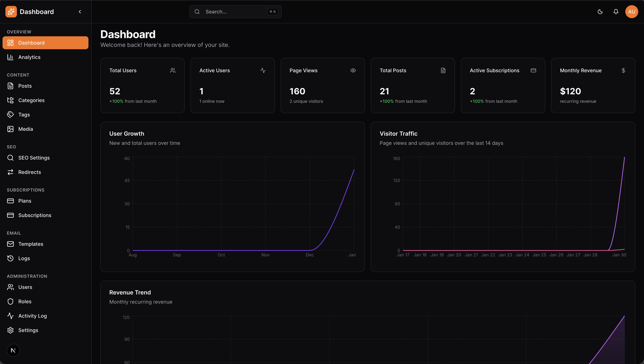Click the Dec label on User Growth axis
The image size is (644, 364).
[310, 255]
